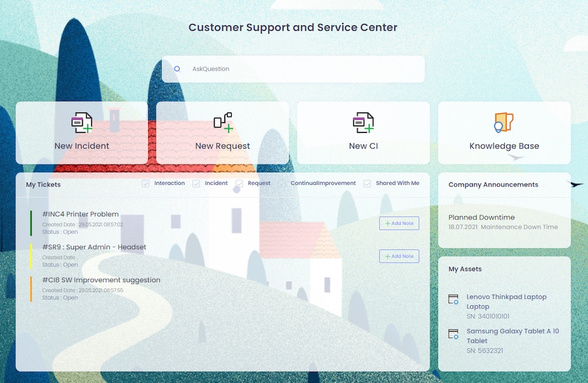Click Add Note on SR9 Super Admin ticket
The width and height of the screenshot is (588, 383).
(399, 256)
